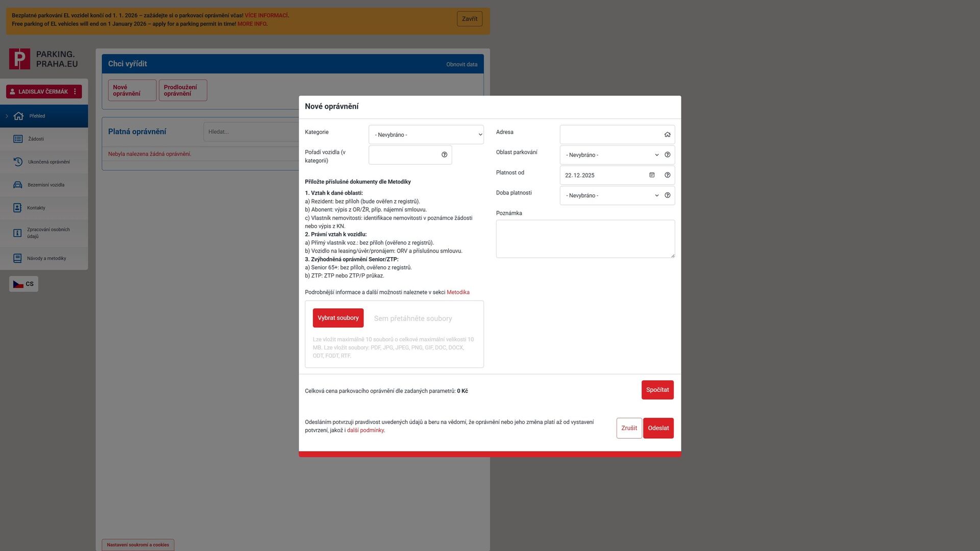Expand the Doba platnosti selector
The height and width of the screenshot is (551, 980).
pos(610,195)
